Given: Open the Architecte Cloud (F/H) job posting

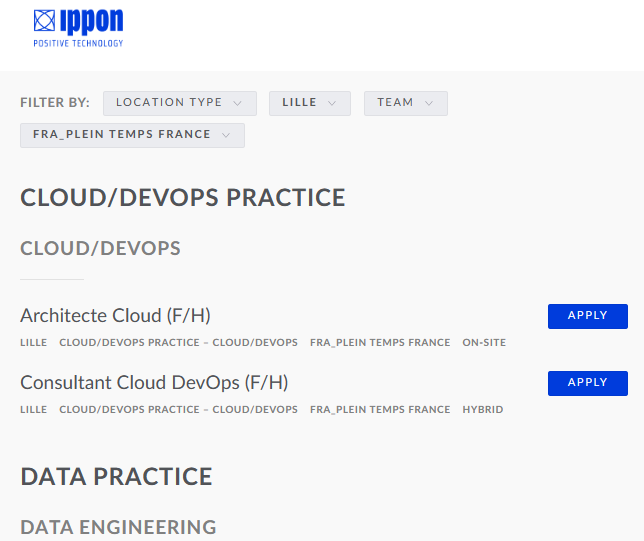Looking at the screenshot, I should [115, 315].
